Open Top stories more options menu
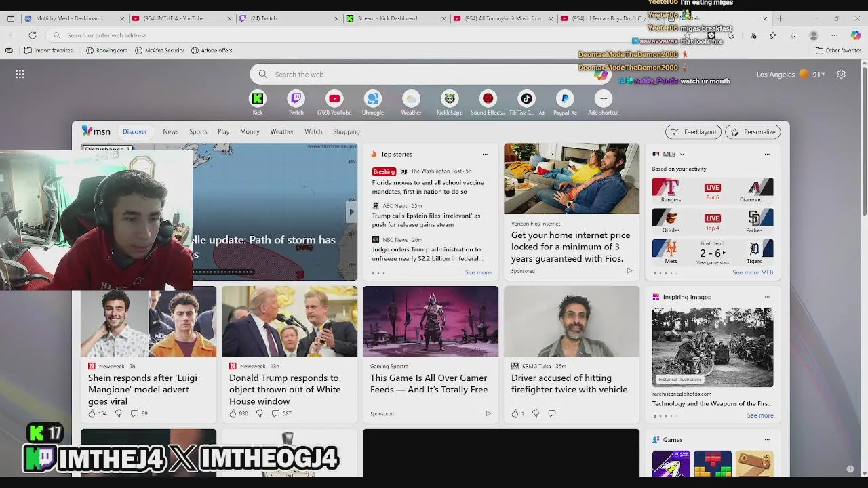Viewport: 868px width, 488px height. pos(485,155)
